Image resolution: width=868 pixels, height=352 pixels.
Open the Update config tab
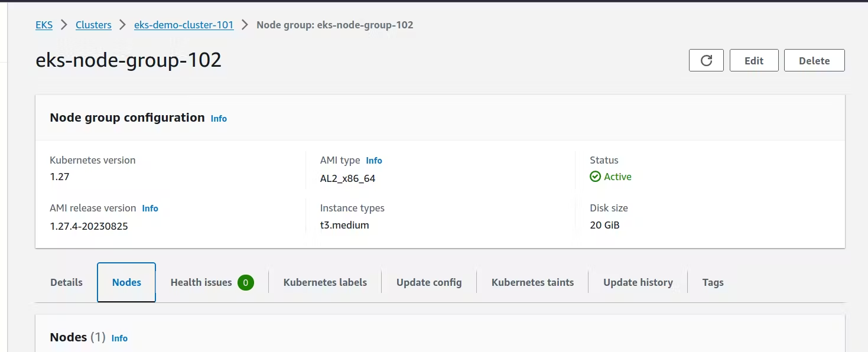[429, 282]
